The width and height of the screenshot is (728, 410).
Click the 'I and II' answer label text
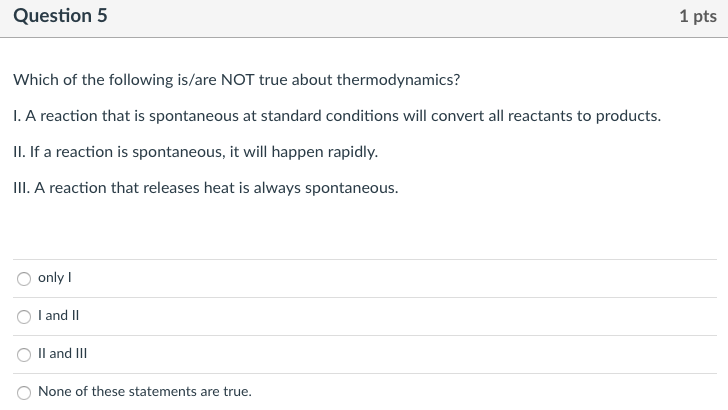(58, 316)
